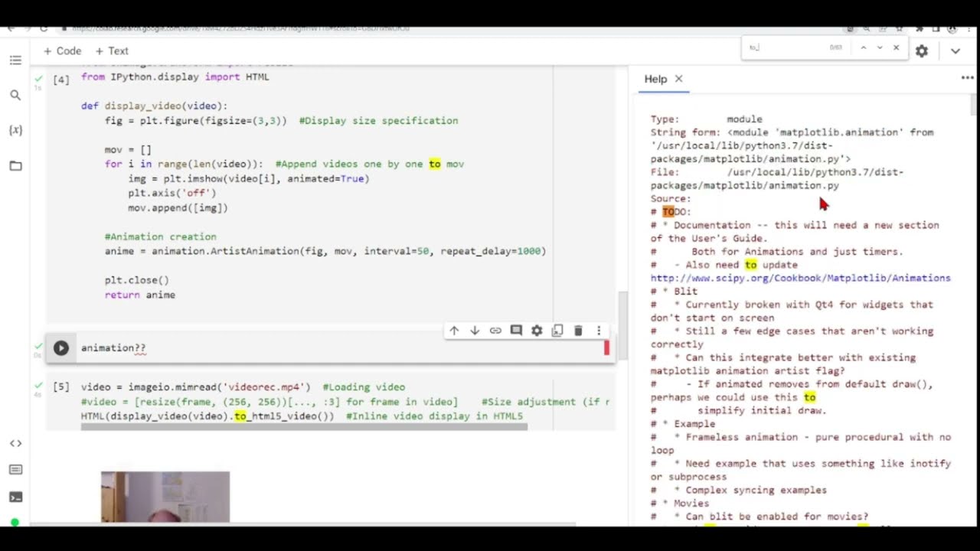Add a comment to the cell
980x551 pixels.
click(516, 331)
